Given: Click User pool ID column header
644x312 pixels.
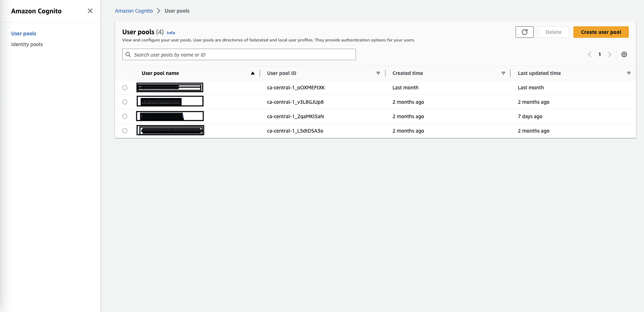Looking at the screenshot, I should coord(282,73).
